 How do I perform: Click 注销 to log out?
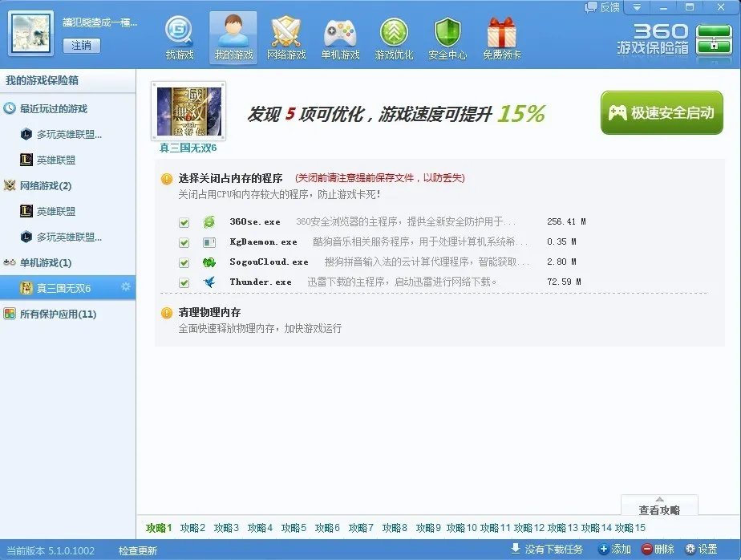click(x=83, y=45)
